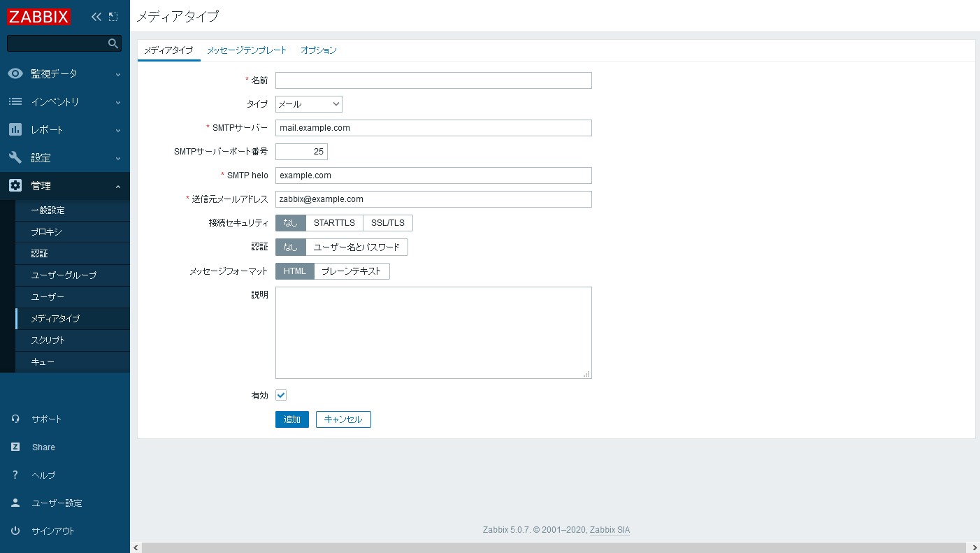The image size is (980, 553).
Task: Collapse the 管理 menu chevron
Action: (x=117, y=186)
